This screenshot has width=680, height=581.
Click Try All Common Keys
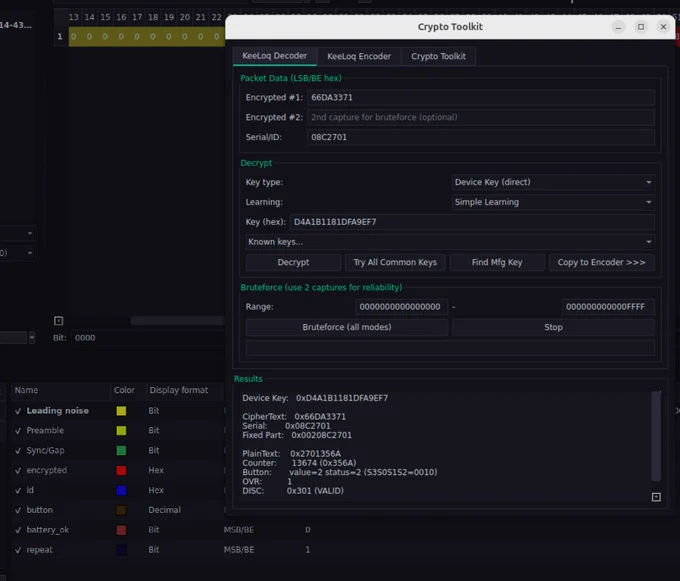point(395,262)
